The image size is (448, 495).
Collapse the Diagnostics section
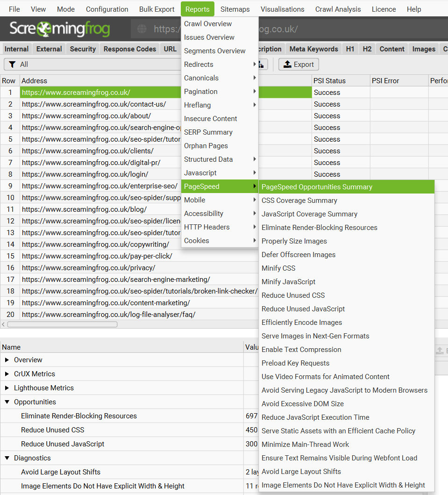point(7,458)
